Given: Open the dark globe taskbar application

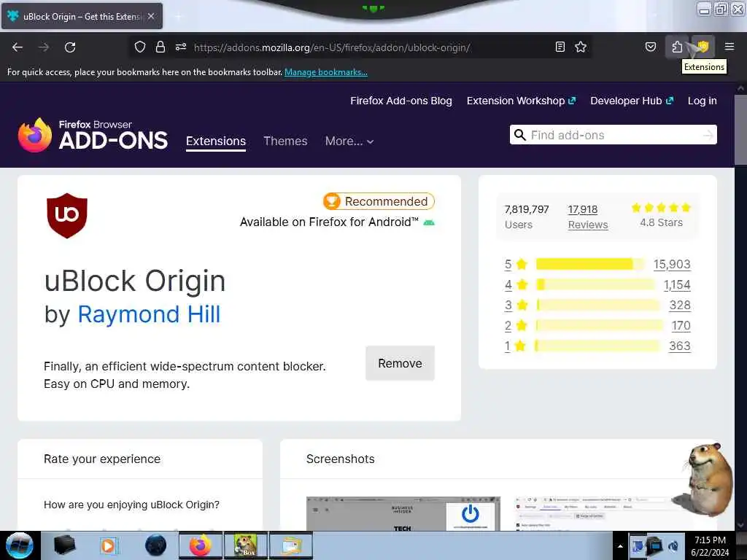Looking at the screenshot, I should pyautogui.click(x=156, y=545).
